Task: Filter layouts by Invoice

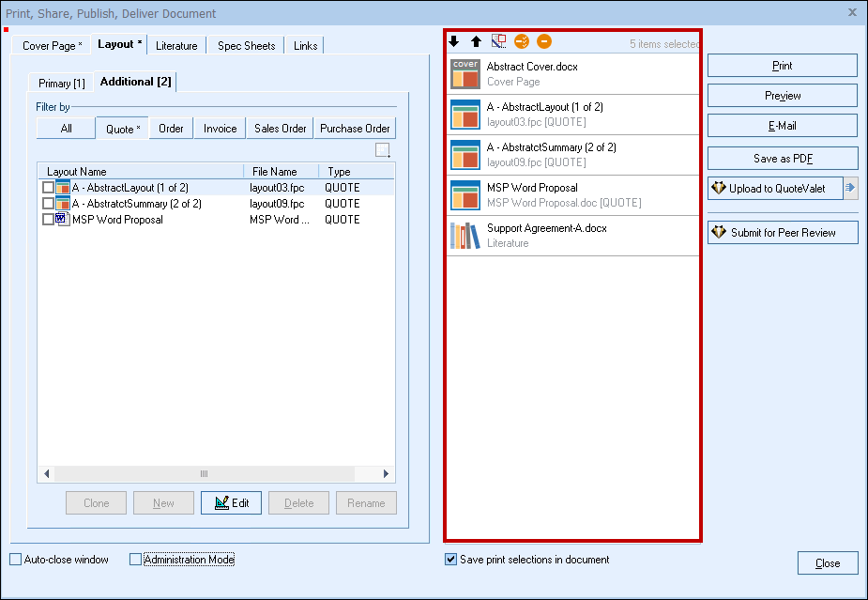Action: [221, 129]
